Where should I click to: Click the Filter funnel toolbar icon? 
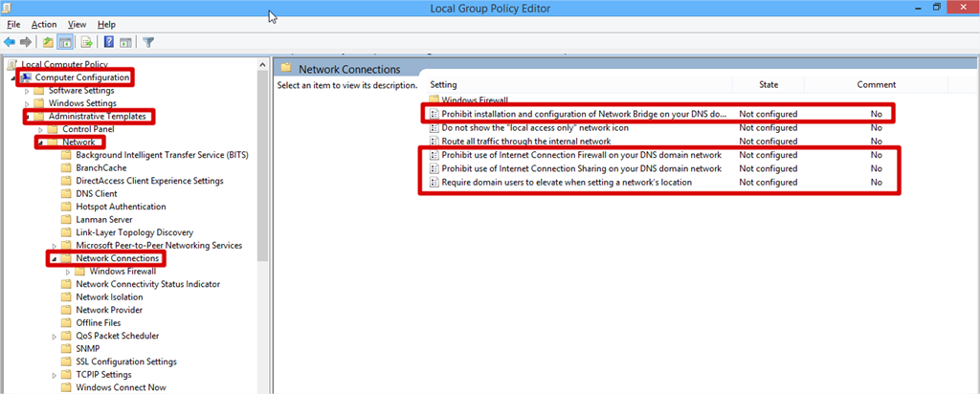pyautogui.click(x=149, y=42)
